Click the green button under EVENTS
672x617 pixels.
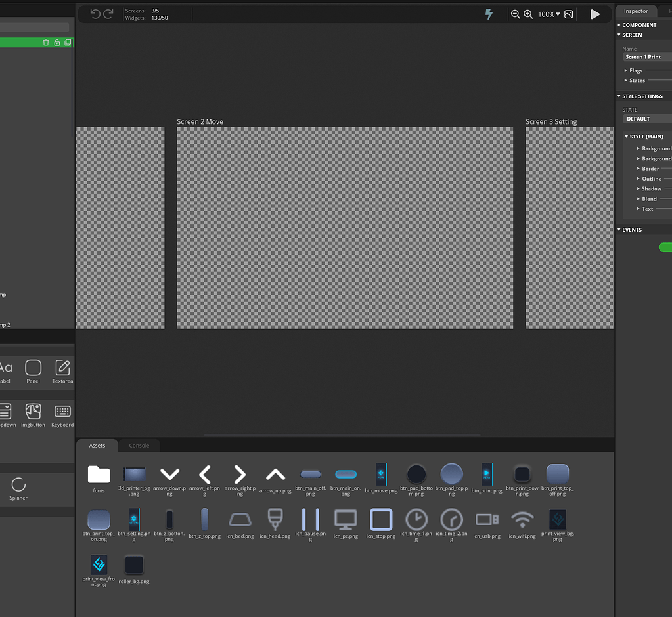665,247
